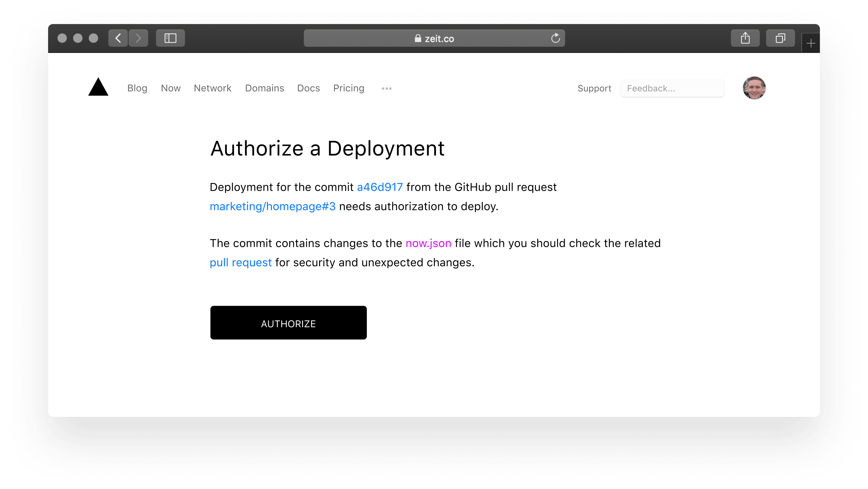Go back using browser back arrow
The width and height of the screenshot is (868, 489).
click(118, 38)
